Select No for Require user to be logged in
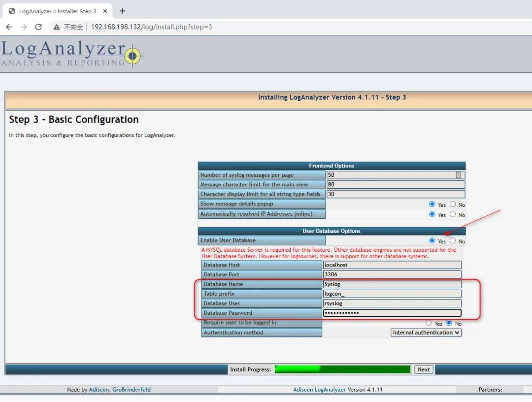The width and height of the screenshot is (532, 402). (449, 323)
